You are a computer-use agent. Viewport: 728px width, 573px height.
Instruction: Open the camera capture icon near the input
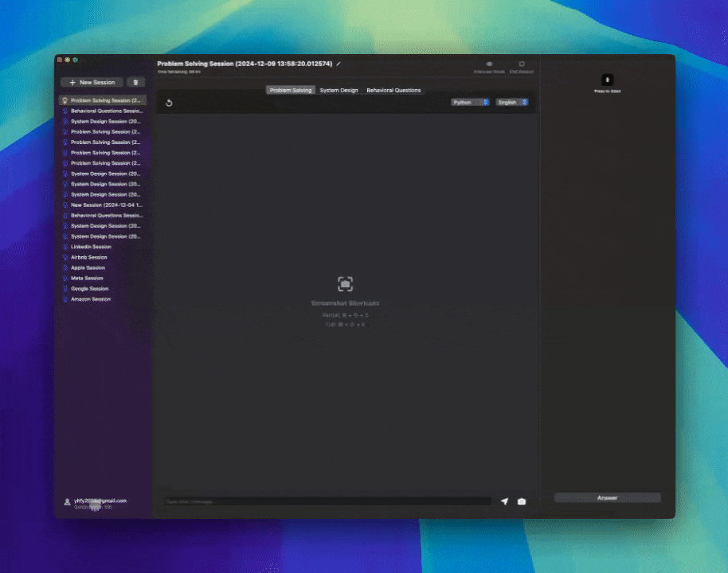(x=522, y=501)
